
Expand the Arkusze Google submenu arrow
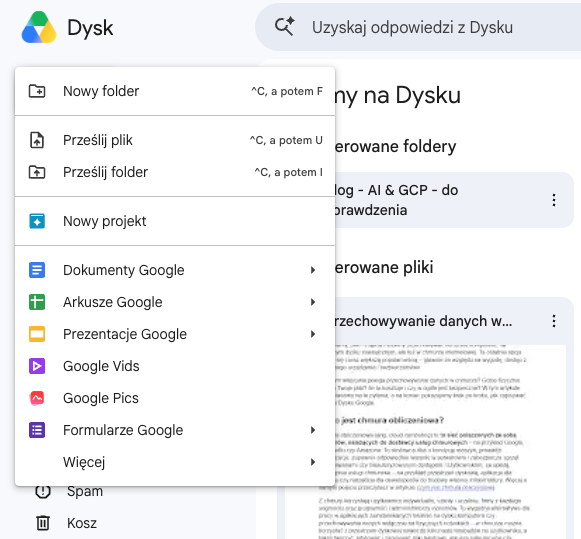pos(313,302)
